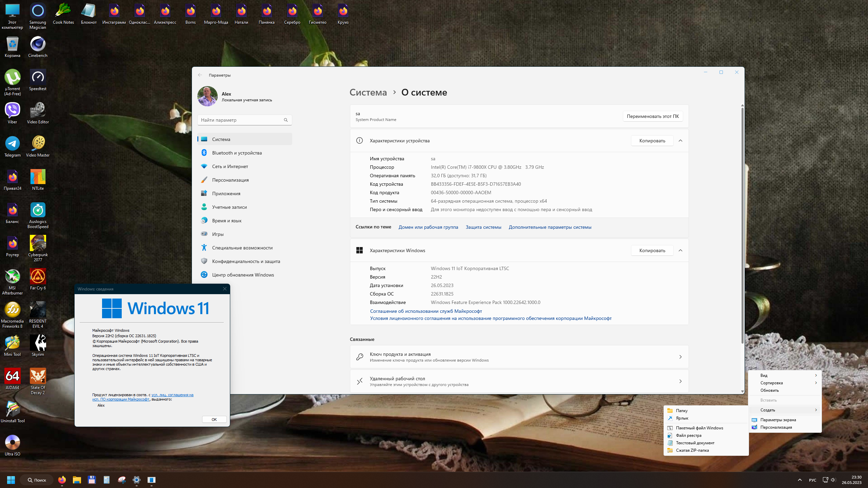Open Конфиденциальность и защита settings
This screenshot has height=488, width=868.
[244, 261]
